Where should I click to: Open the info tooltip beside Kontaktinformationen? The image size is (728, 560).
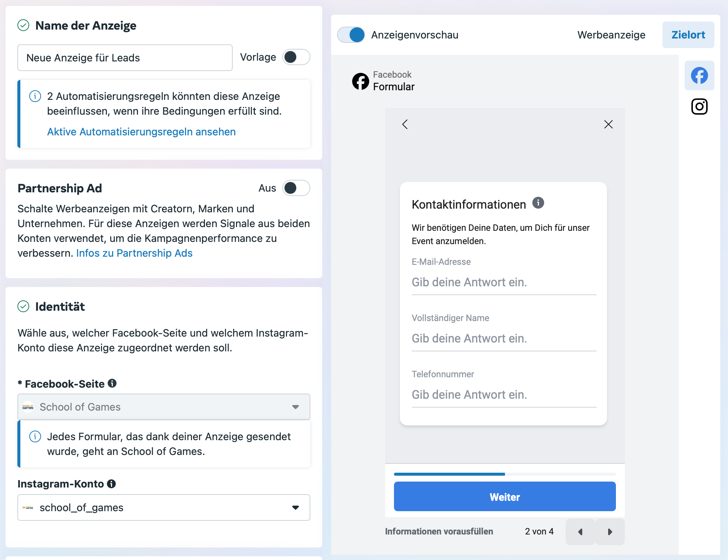538,203
